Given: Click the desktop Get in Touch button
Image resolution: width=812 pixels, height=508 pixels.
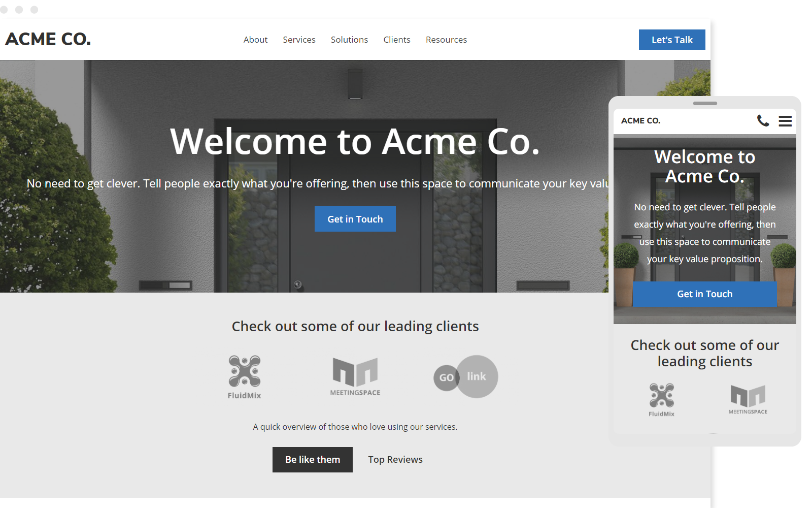Looking at the screenshot, I should click(355, 219).
